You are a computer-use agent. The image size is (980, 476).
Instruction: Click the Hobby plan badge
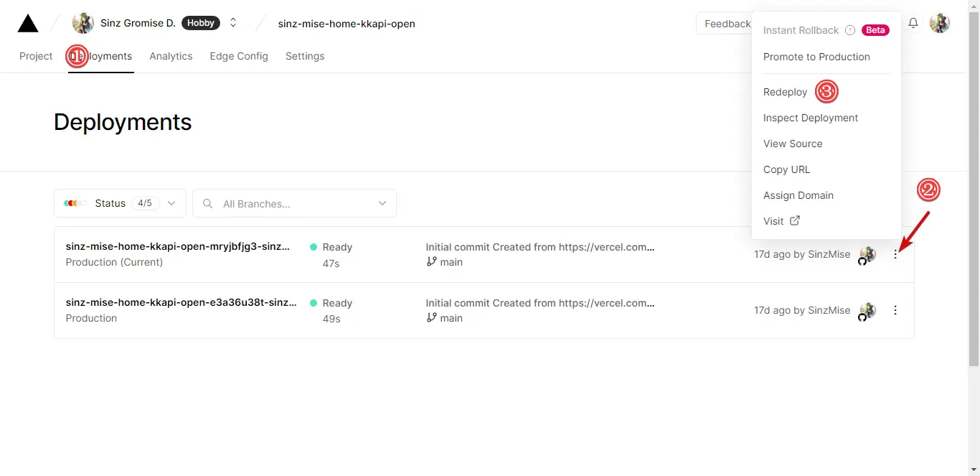(x=201, y=23)
